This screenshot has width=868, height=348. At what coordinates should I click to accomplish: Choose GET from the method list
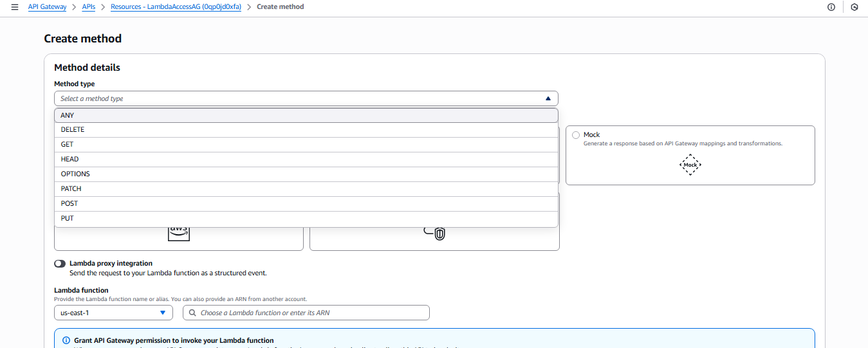(x=306, y=145)
